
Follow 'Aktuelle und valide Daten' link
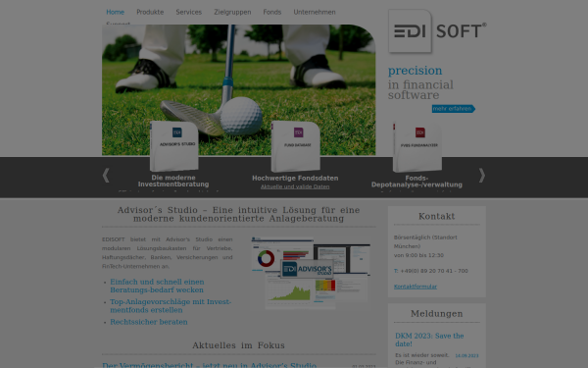295,186
